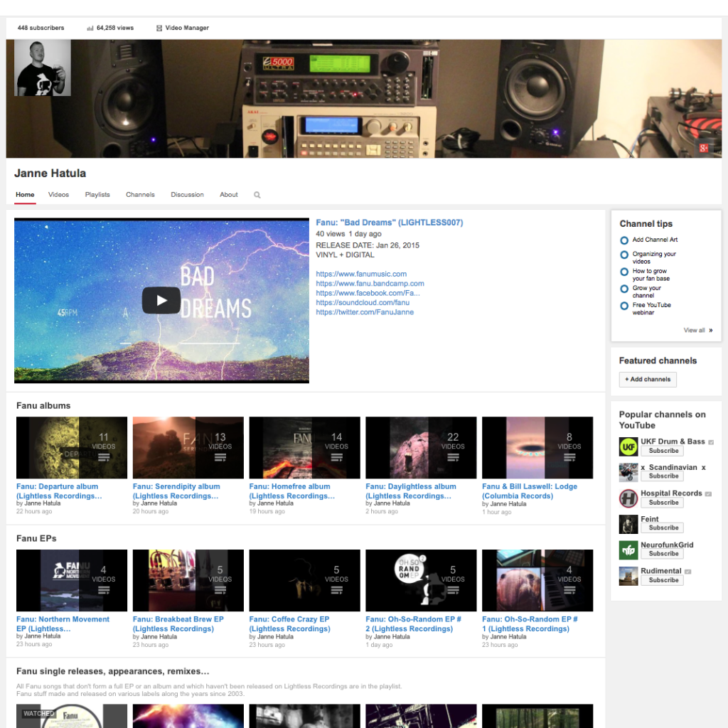Expand channel tips with View all
Viewport: 728px width, 728px height.
pyautogui.click(x=698, y=330)
